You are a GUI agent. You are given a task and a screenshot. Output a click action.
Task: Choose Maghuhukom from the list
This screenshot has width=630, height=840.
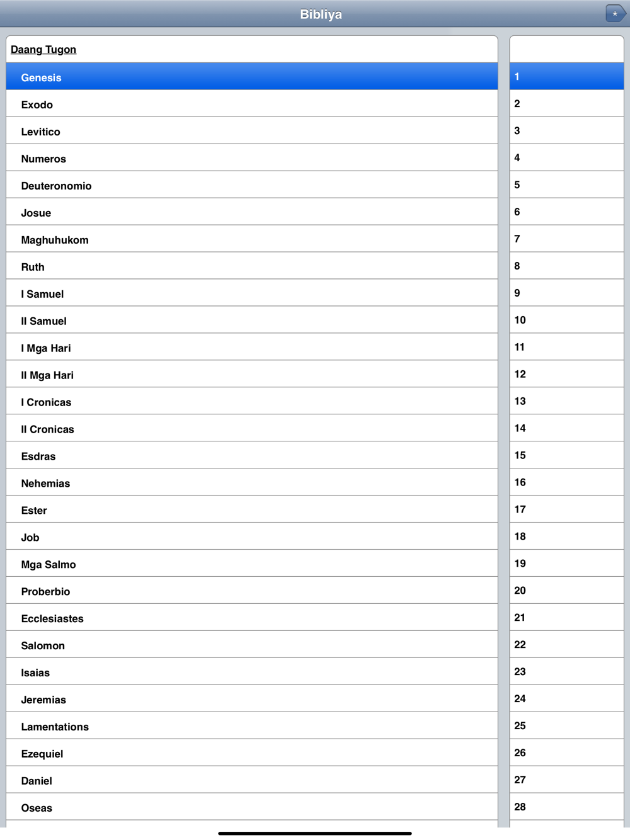tap(252, 239)
